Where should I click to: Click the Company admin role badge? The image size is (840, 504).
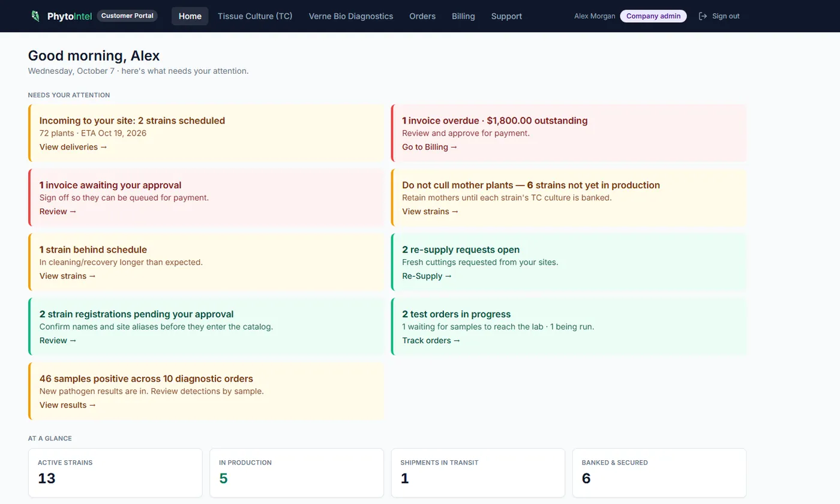coord(653,16)
